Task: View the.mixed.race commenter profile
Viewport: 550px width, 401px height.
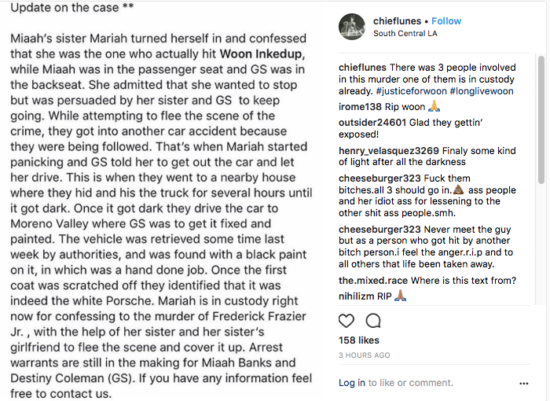Action: click(373, 281)
